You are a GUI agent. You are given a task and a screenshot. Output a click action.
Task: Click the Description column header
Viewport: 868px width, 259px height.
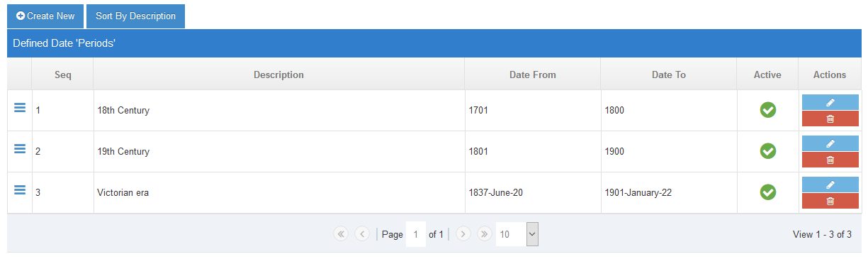278,74
